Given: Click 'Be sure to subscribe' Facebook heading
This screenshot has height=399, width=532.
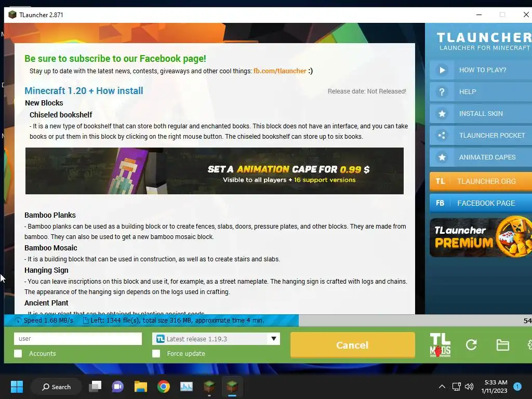Looking at the screenshot, I should (x=115, y=59).
